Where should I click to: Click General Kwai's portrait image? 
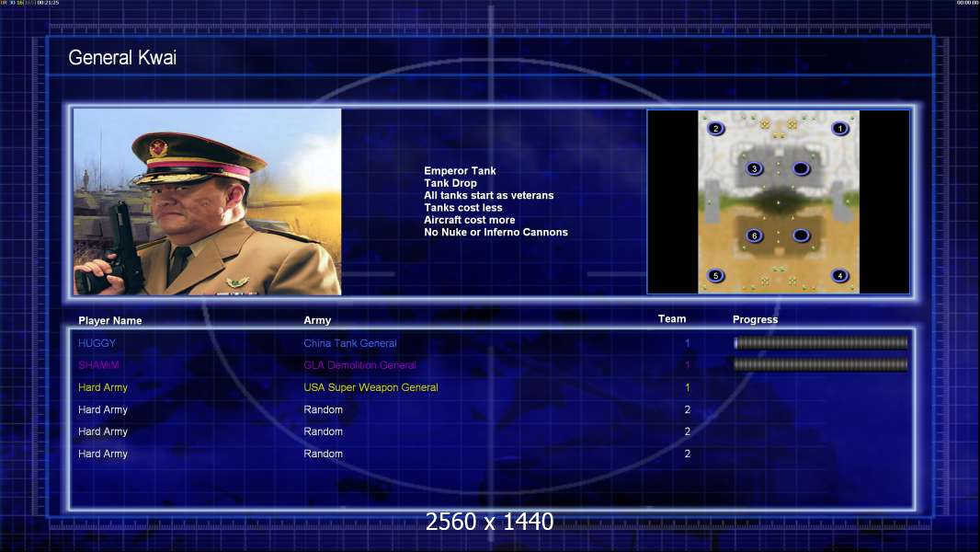[x=208, y=201]
